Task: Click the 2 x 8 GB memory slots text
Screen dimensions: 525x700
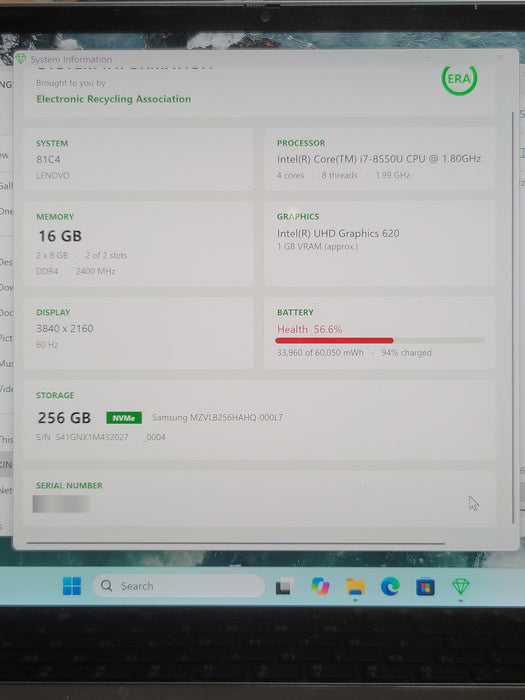Action: pyautogui.click(x=82, y=255)
